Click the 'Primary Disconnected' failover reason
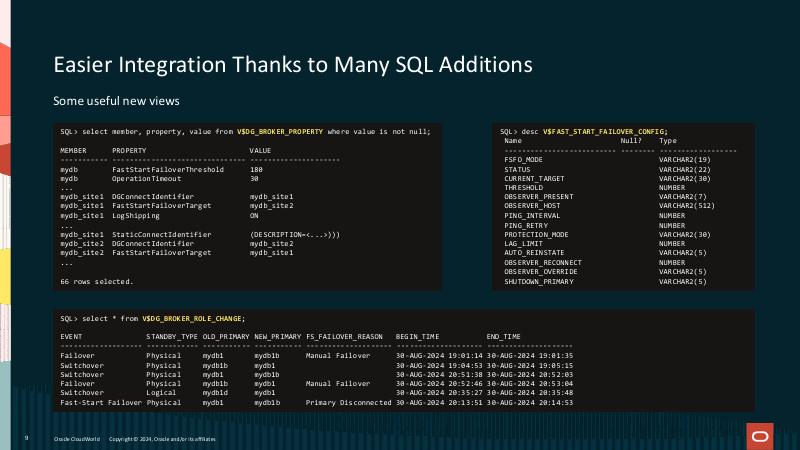 click(x=348, y=403)
